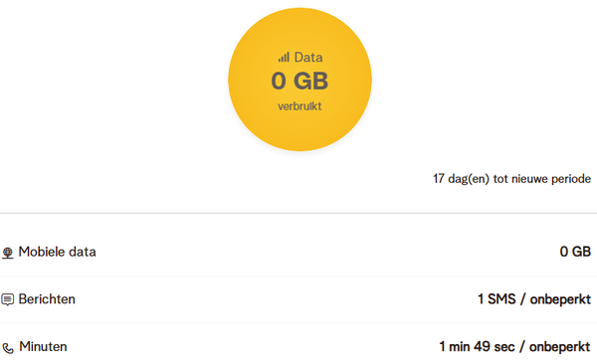
Task: Click the message bubble icon beside Berichten
Action: [8, 299]
